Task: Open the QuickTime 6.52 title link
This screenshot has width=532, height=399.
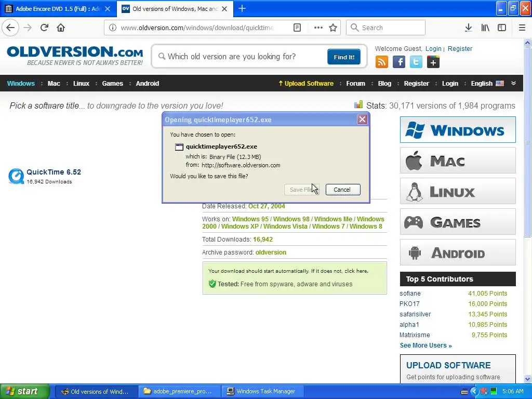Action: click(54, 172)
